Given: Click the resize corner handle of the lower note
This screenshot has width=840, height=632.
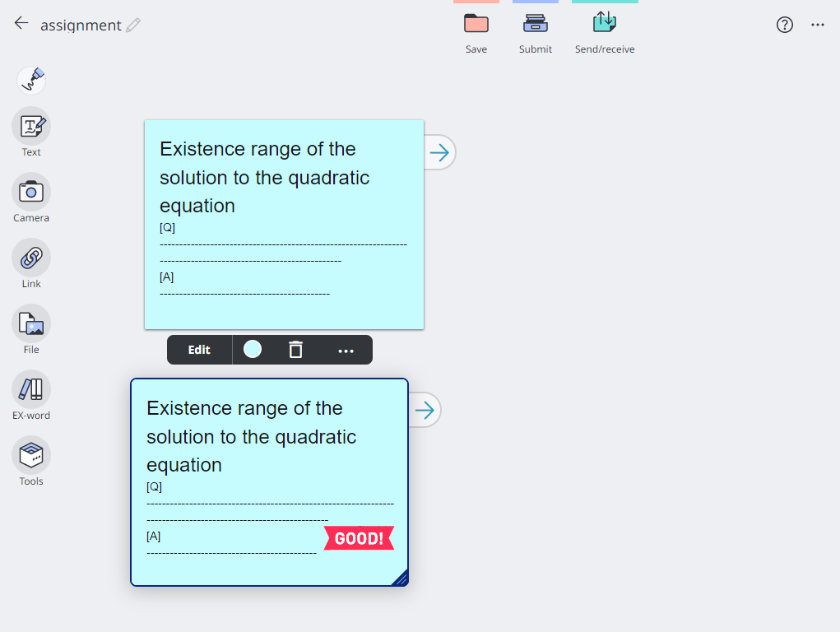Looking at the screenshot, I should click(401, 579).
